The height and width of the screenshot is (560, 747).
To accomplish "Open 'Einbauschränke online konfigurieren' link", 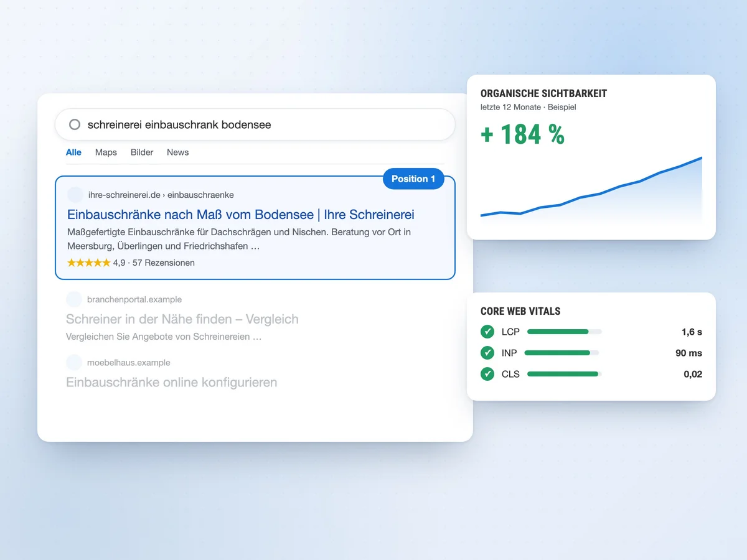I will [x=172, y=382].
